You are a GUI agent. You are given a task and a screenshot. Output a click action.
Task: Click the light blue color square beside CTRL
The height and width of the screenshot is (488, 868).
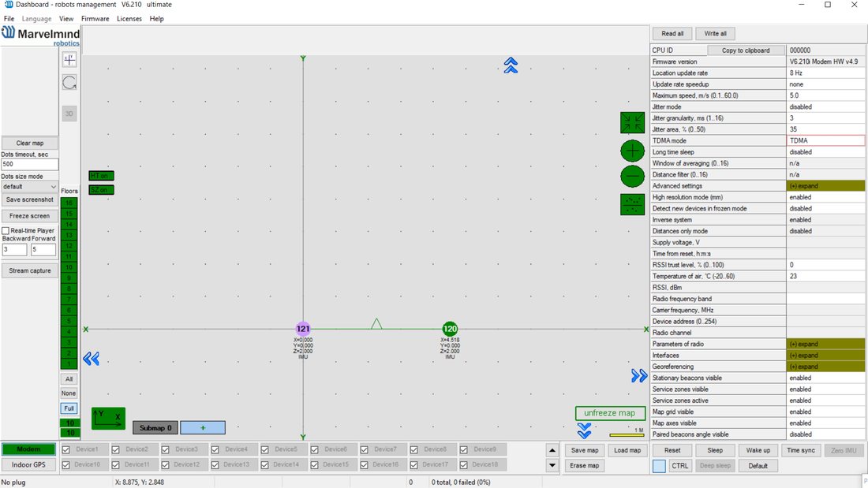tap(659, 466)
